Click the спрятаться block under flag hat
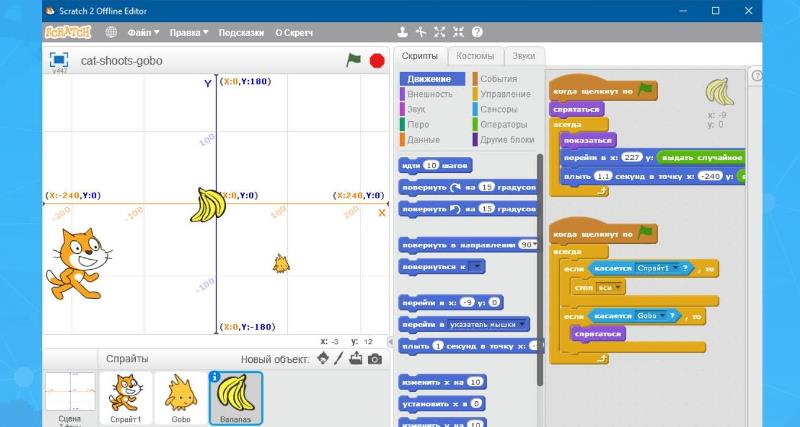Viewport: 800px width, 427px height. pos(577,109)
